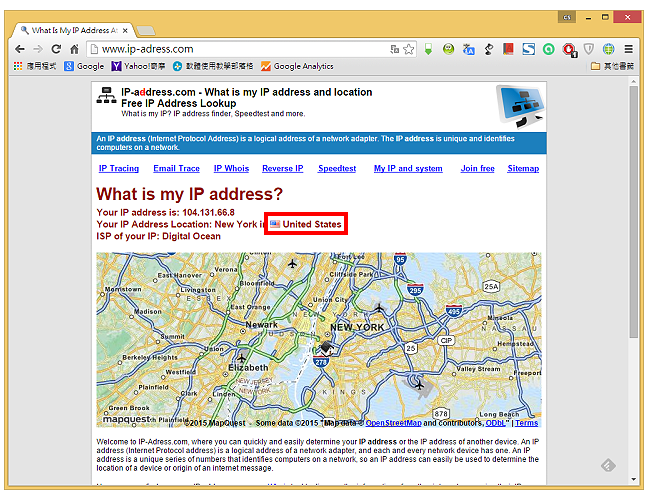Screen dimensions: 651x493
Task: Click the red extension icon with a badge
Action: (x=569, y=50)
